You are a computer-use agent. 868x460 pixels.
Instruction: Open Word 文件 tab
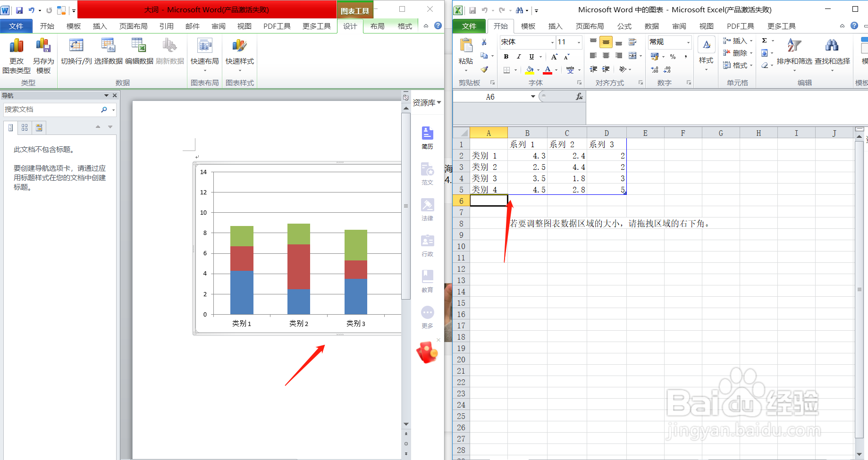click(16, 26)
